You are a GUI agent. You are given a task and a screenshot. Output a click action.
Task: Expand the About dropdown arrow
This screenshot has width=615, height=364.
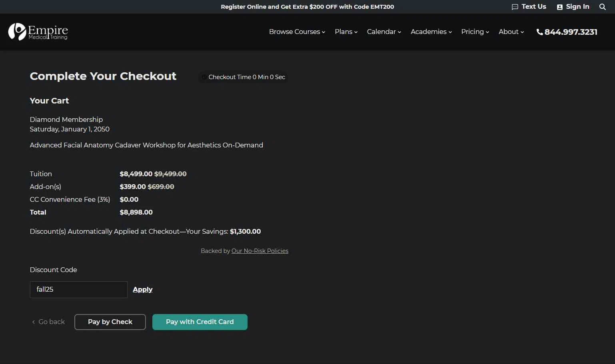point(522,32)
